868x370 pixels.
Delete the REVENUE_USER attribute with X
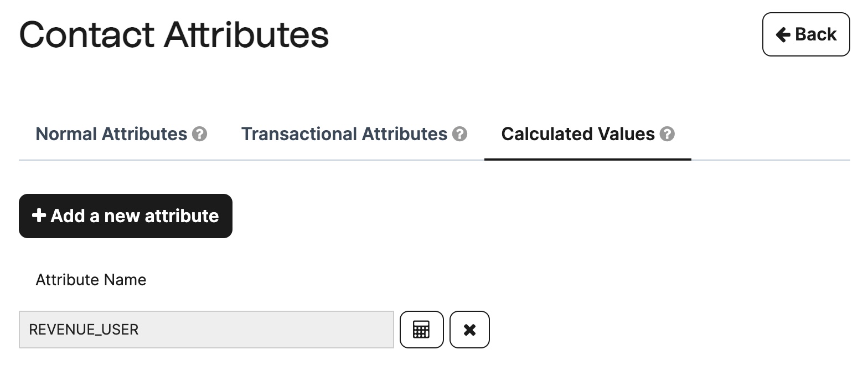click(469, 330)
